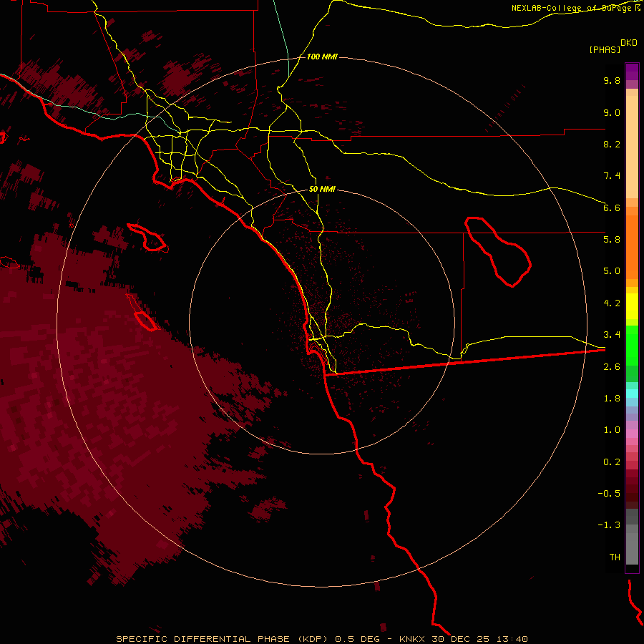Pick the bright green color bar segment
This screenshot has width=644, height=644.
[x=632, y=345]
